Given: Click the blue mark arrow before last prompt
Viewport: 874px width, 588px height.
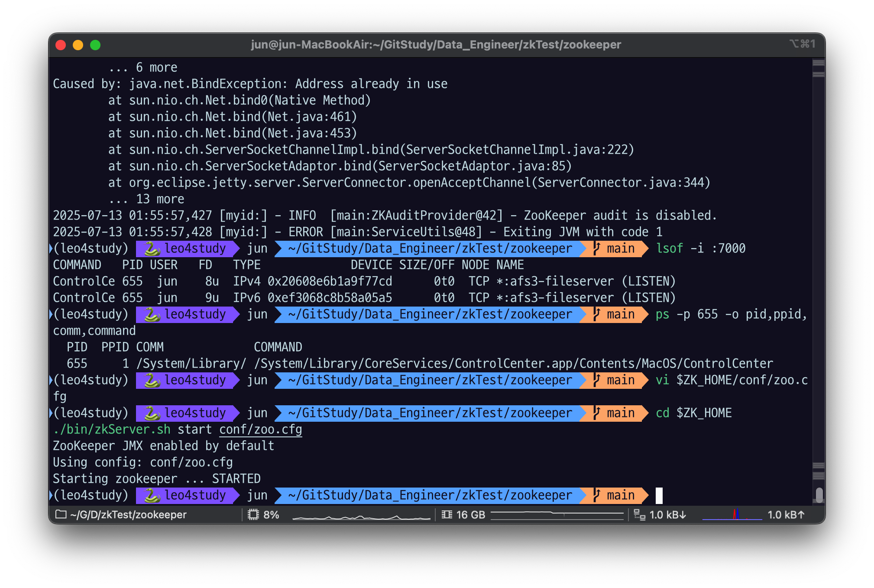Looking at the screenshot, I should click(x=51, y=495).
